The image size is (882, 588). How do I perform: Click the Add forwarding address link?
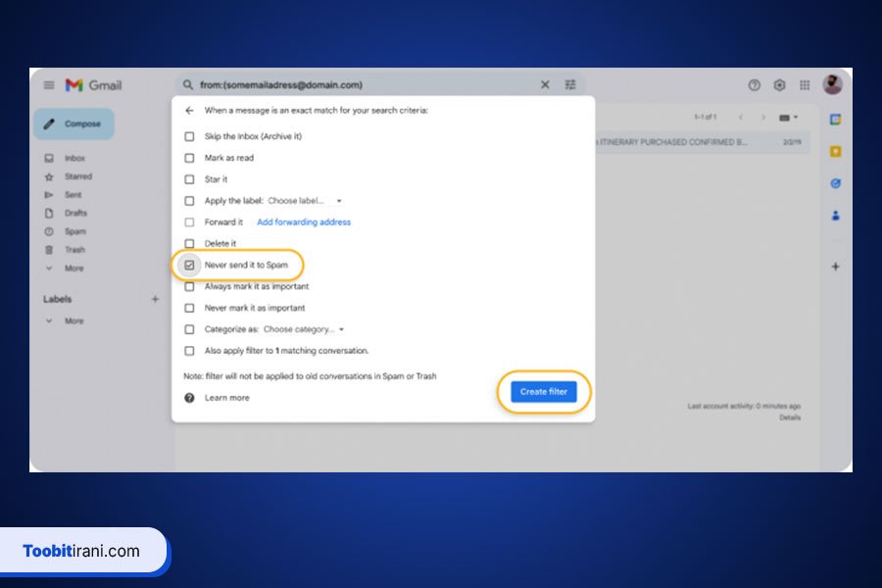pyautogui.click(x=303, y=222)
